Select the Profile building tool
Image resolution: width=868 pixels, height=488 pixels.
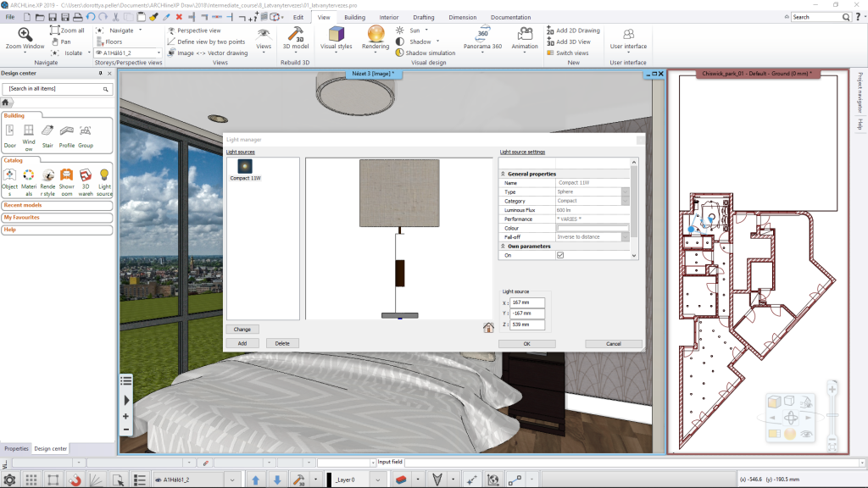click(x=66, y=136)
